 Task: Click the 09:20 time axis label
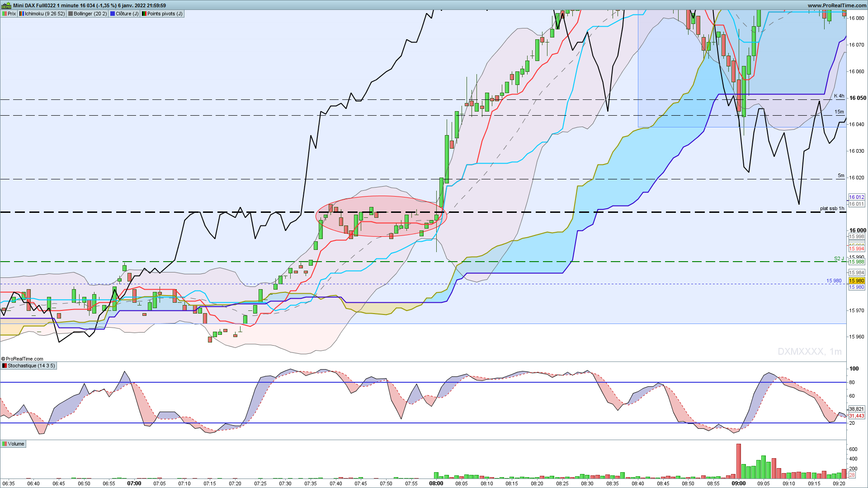point(839,483)
